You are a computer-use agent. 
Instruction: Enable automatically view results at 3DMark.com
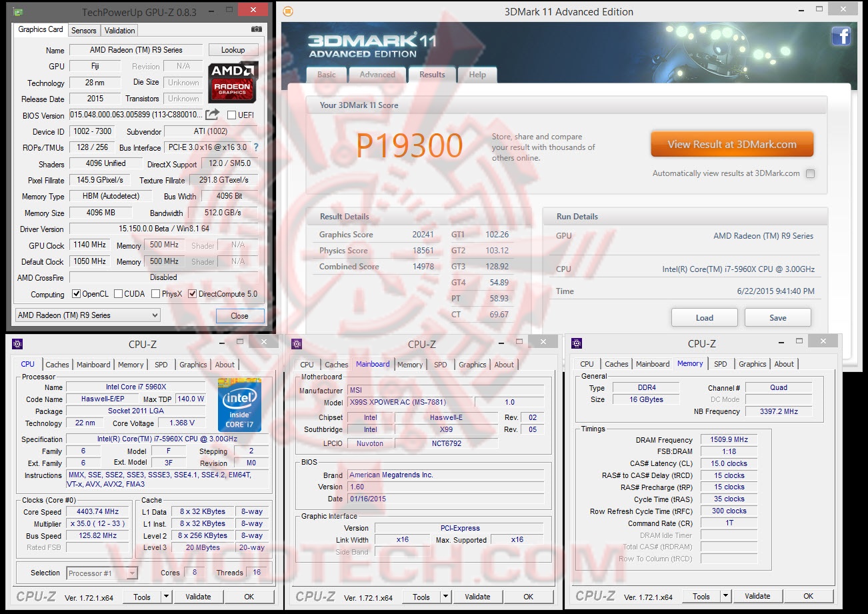[x=810, y=174]
